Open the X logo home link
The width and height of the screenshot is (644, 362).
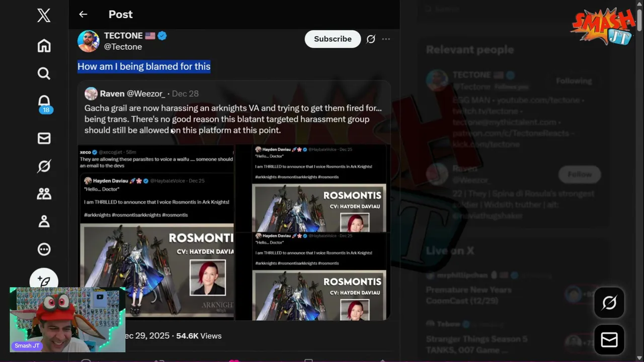(44, 15)
